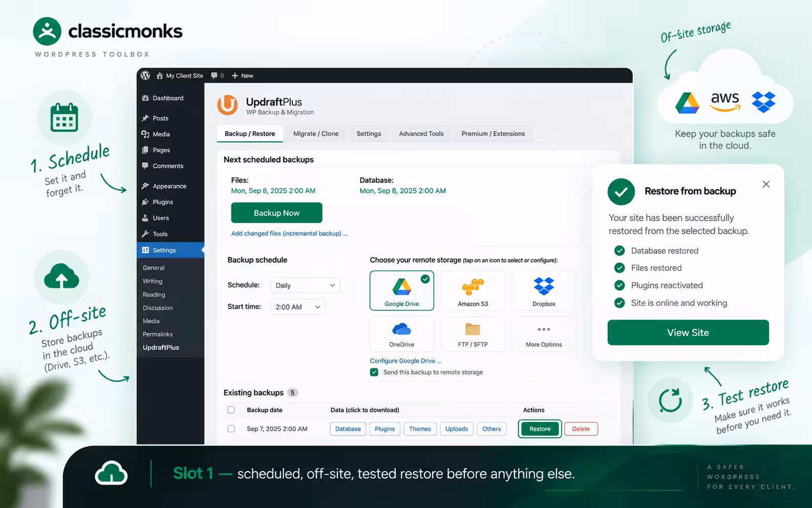The image size is (812, 508).
Task: Click Add changed files incremental backup link
Action: (289, 234)
